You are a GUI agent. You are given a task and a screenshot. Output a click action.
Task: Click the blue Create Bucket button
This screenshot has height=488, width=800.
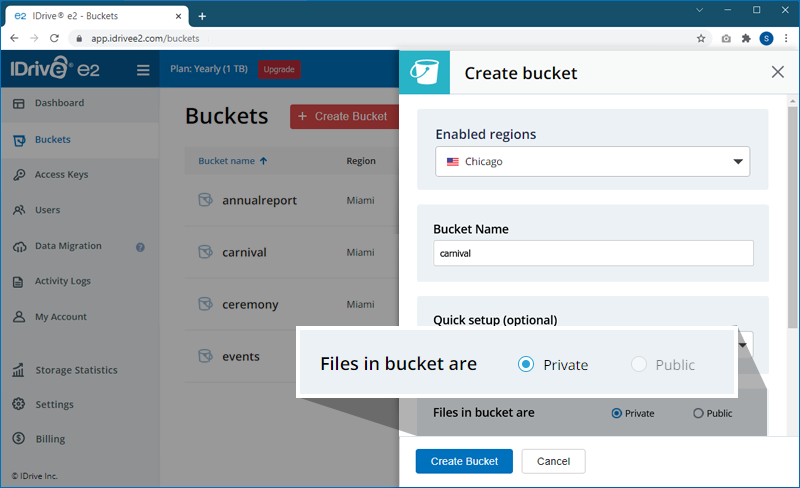464,461
